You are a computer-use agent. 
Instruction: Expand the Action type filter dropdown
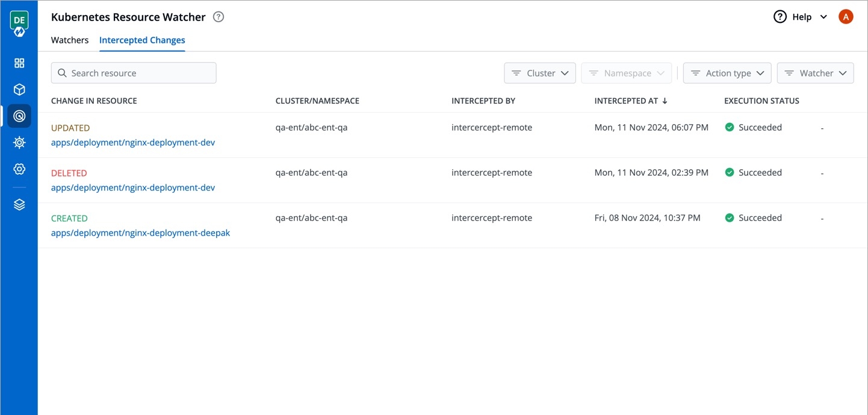coord(727,73)
